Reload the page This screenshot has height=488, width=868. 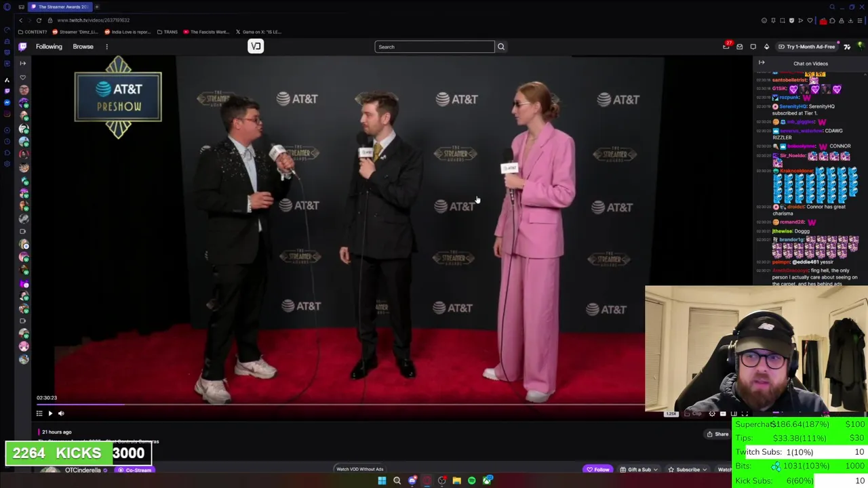click(39, 20)
